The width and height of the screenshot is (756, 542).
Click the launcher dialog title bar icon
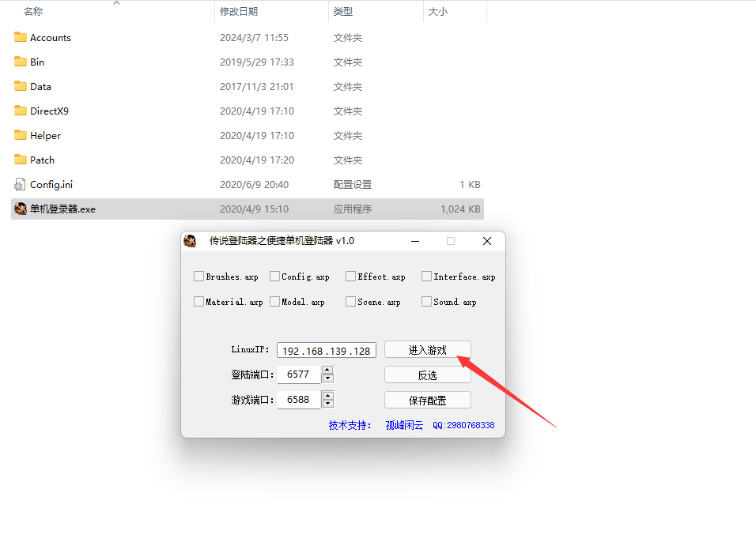tap(190, 241)
